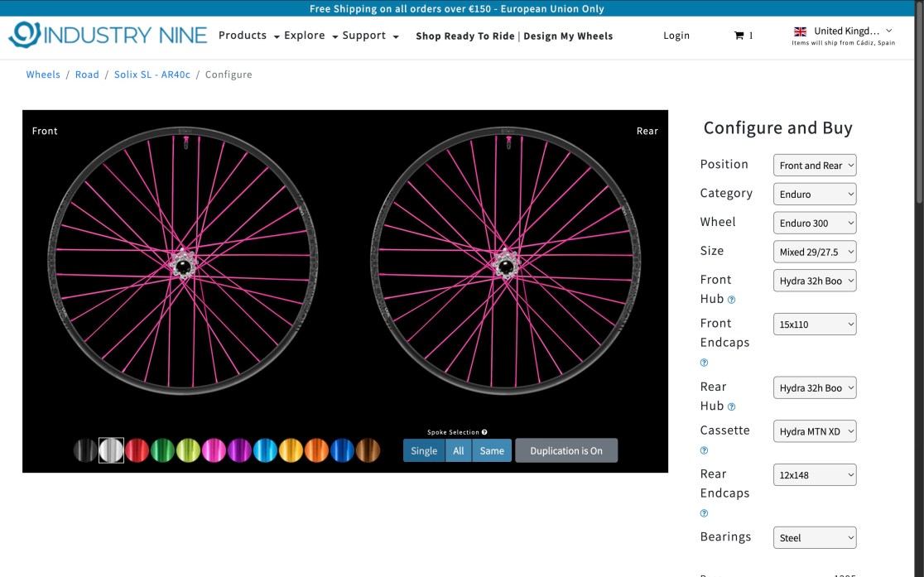Toggle the Duplication is On button
Image resolution: width=924 pixels, height=577 pixels.
(566, 450)
